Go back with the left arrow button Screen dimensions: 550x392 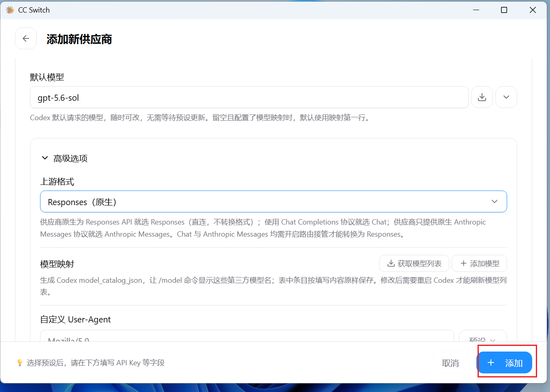[x=26, y=38]
